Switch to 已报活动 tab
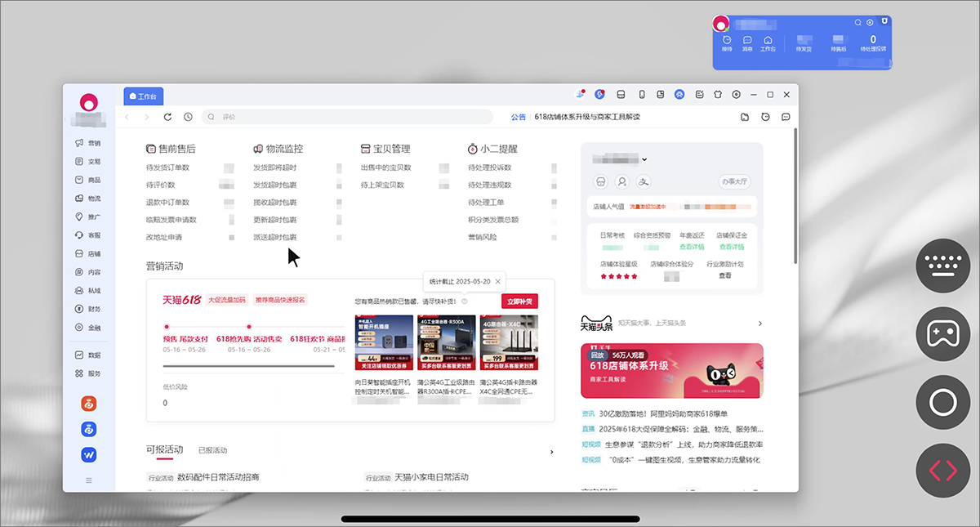Screen dimensions: 980x527 pos(213,451)
